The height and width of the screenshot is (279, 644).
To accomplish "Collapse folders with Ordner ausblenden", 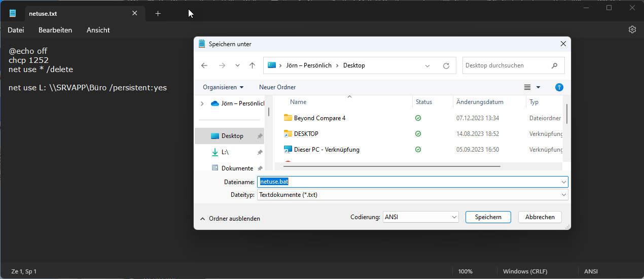I will tap(230, 219).
